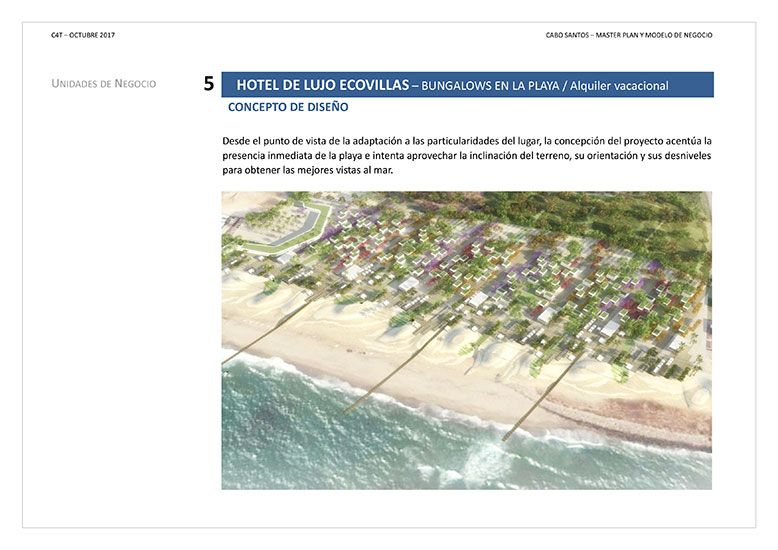Click the paragraph line starting "presencia inmediata"
The width and height of the screenshot is (778, 550).
tap(466, 156)
